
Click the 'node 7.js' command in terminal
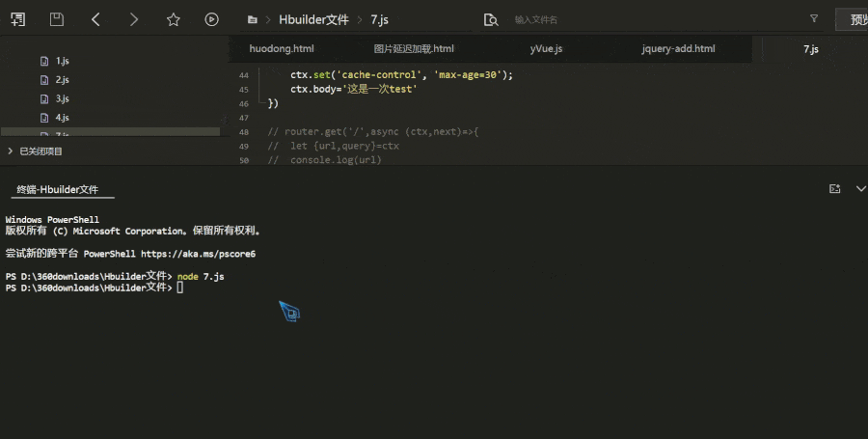(x=201, y=276)
